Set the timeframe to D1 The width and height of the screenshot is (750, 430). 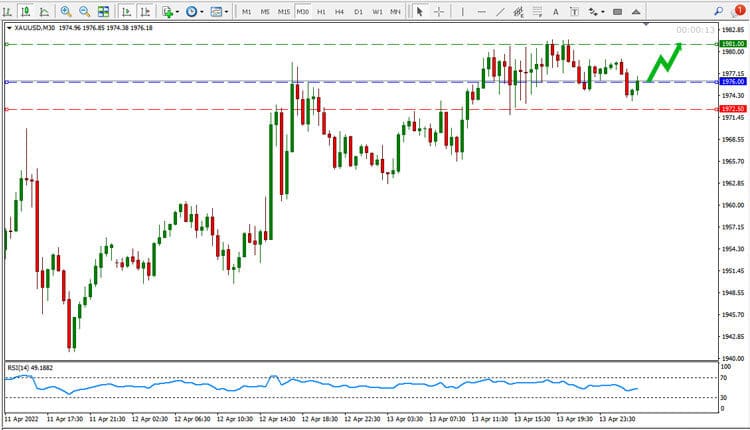[358, 12]
